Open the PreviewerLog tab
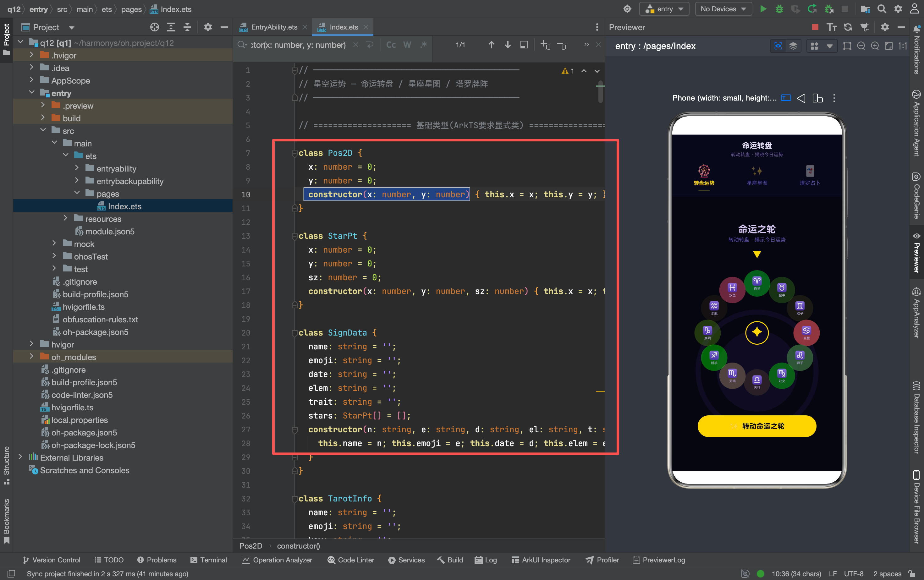 (x=659, y=560)
